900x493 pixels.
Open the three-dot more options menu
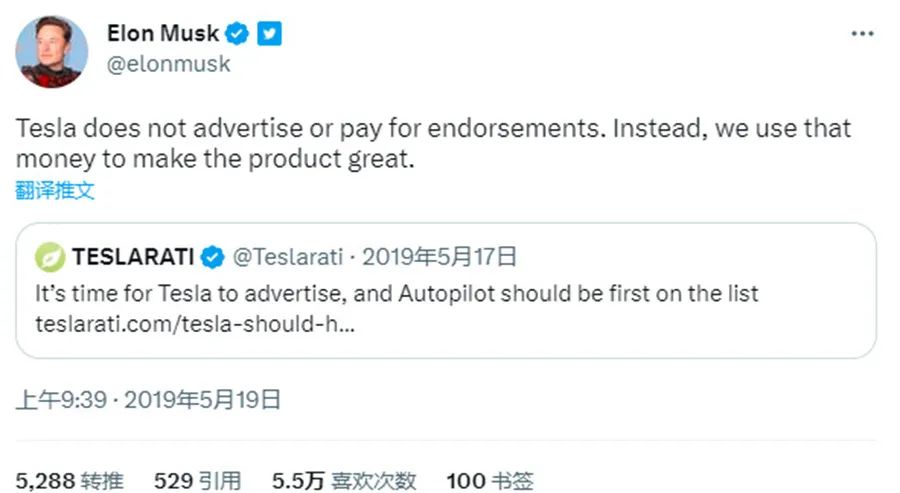pyautogui.click(x=862, y=34)
